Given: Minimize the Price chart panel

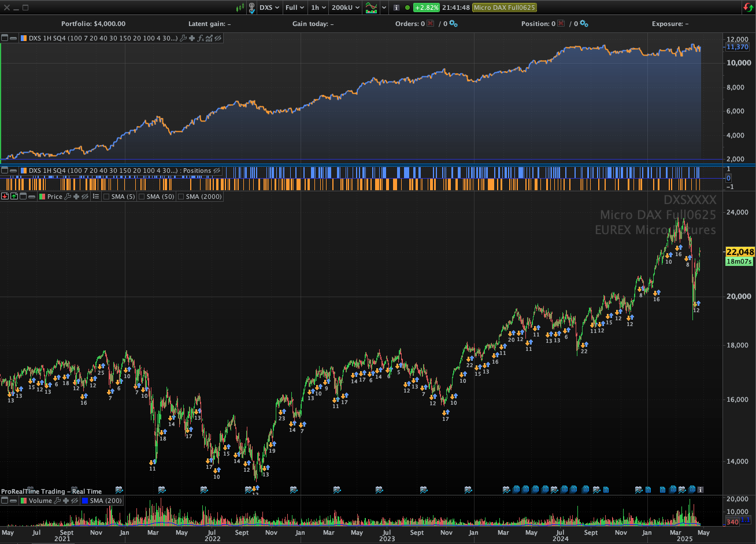Looking at the screenshot, I should (x=32, y=197).
